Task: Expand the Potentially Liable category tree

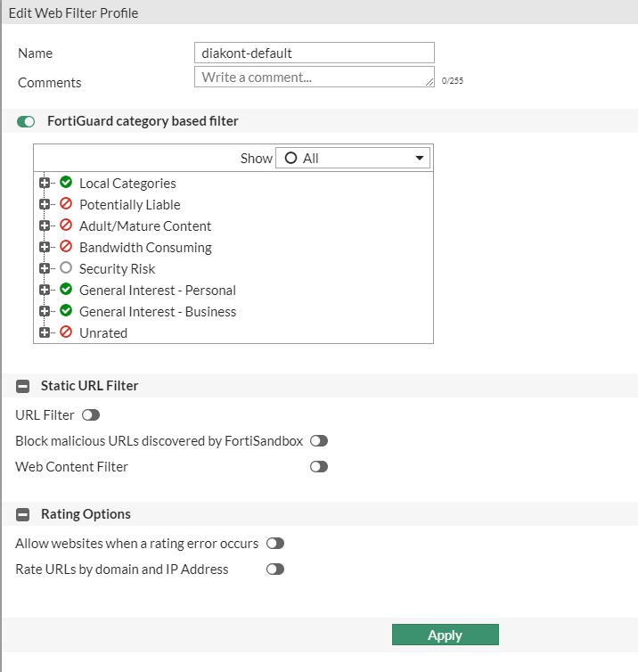Action: point(45,204)
